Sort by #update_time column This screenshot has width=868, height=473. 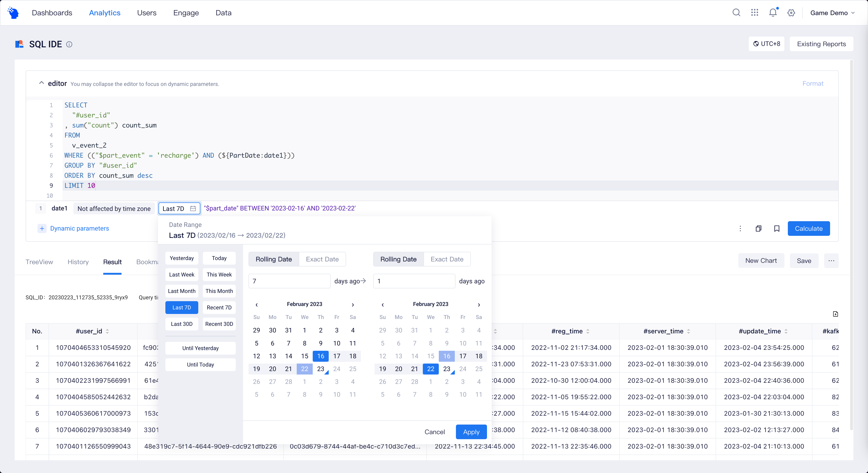pyautogui.click(x=786, y=331)
